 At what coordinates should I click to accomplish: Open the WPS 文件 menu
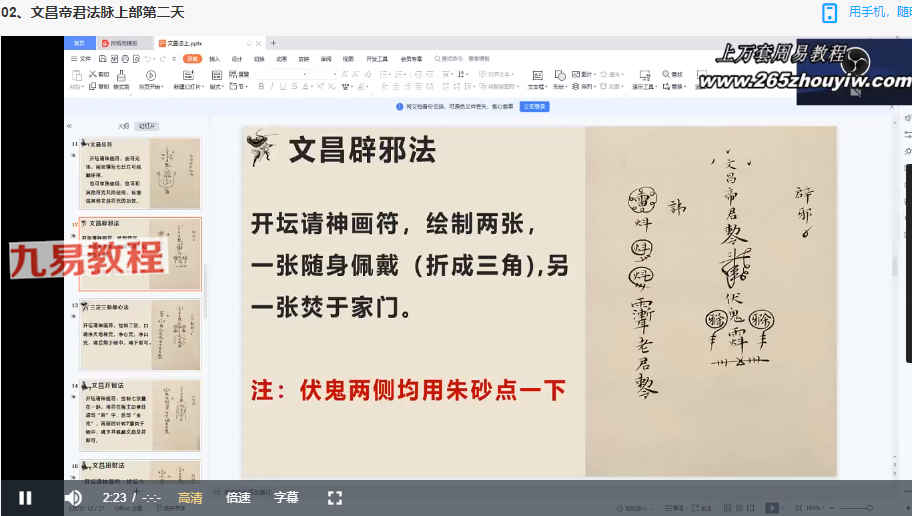[81, 59]
